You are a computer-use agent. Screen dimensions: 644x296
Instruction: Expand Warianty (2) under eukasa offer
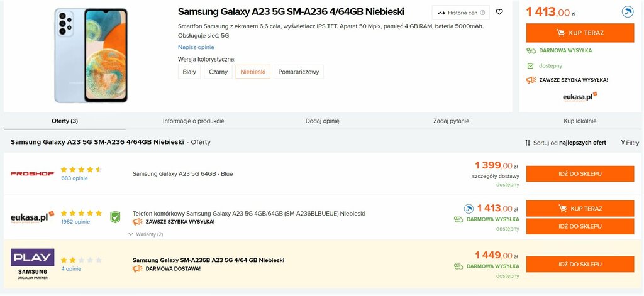[146, 234]
